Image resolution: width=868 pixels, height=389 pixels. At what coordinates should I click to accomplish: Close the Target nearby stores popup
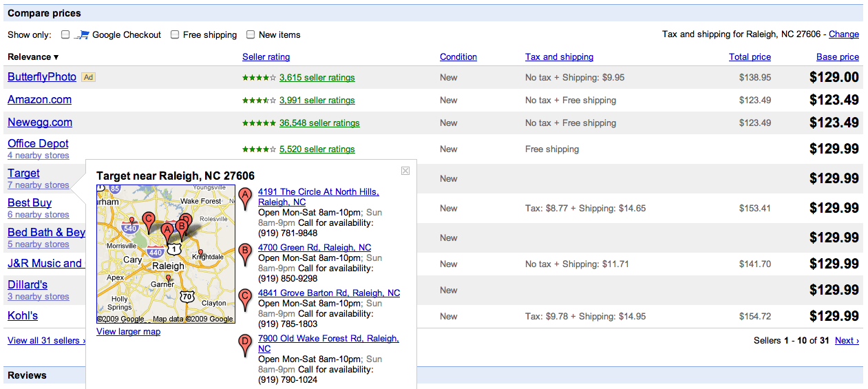[405, 171]
